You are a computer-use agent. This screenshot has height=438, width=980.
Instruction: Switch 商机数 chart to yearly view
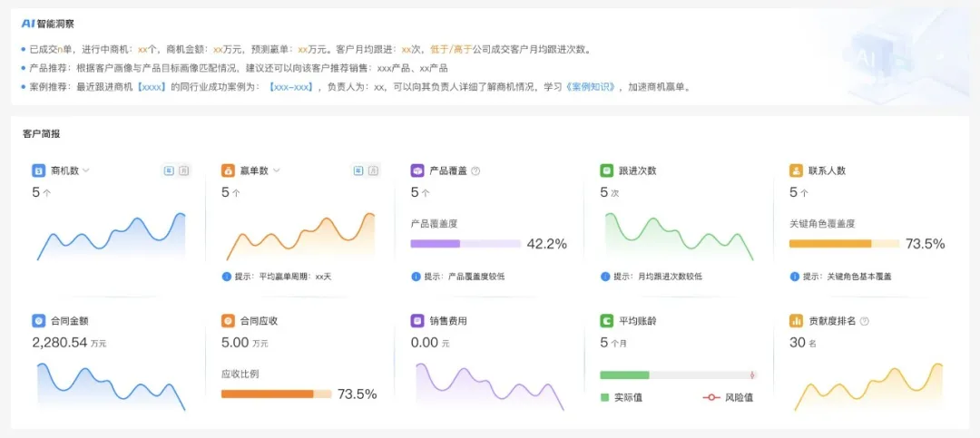(x=169, y=170)
